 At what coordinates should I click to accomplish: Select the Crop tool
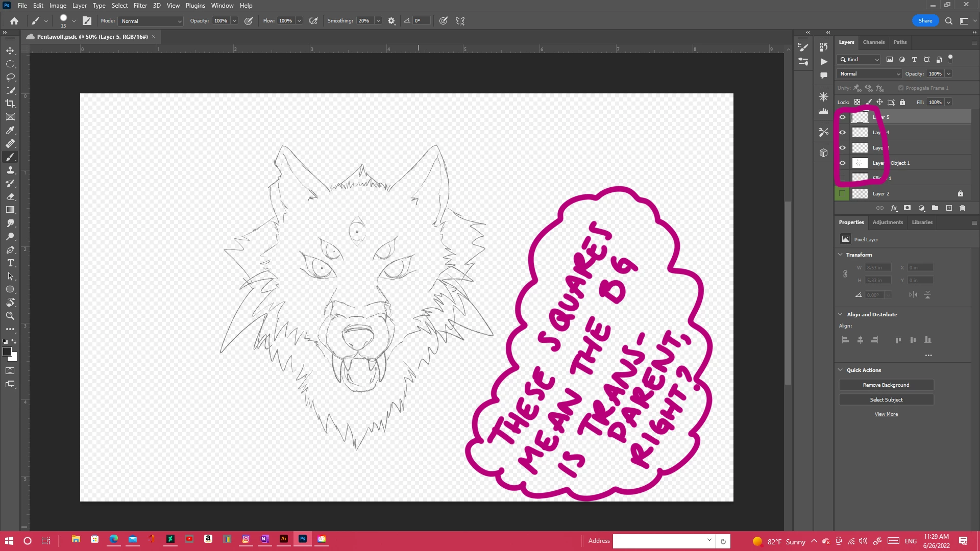10,104
